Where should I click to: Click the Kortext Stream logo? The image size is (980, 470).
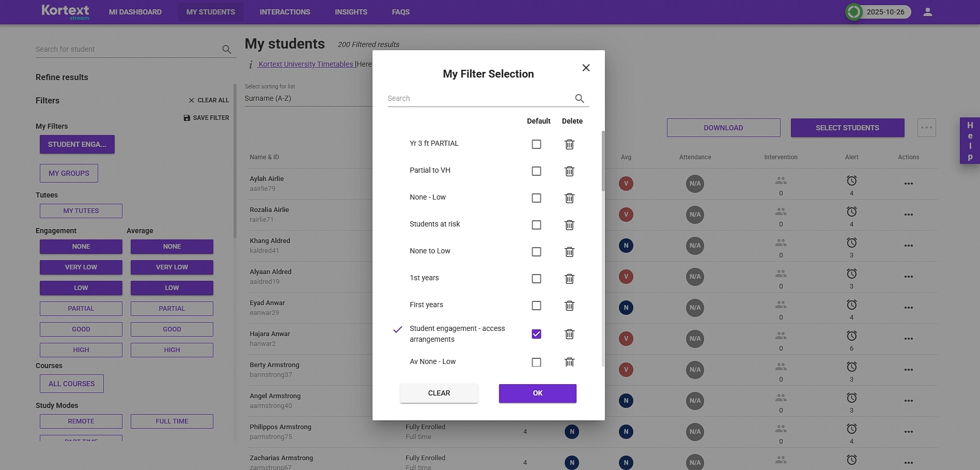[65, 11]
